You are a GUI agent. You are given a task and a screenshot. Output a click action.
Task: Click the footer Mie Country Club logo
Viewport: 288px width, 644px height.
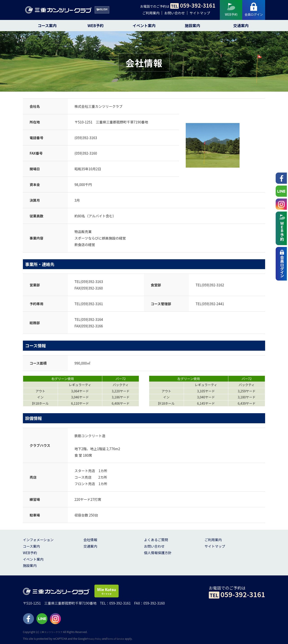tap(56, 591)
